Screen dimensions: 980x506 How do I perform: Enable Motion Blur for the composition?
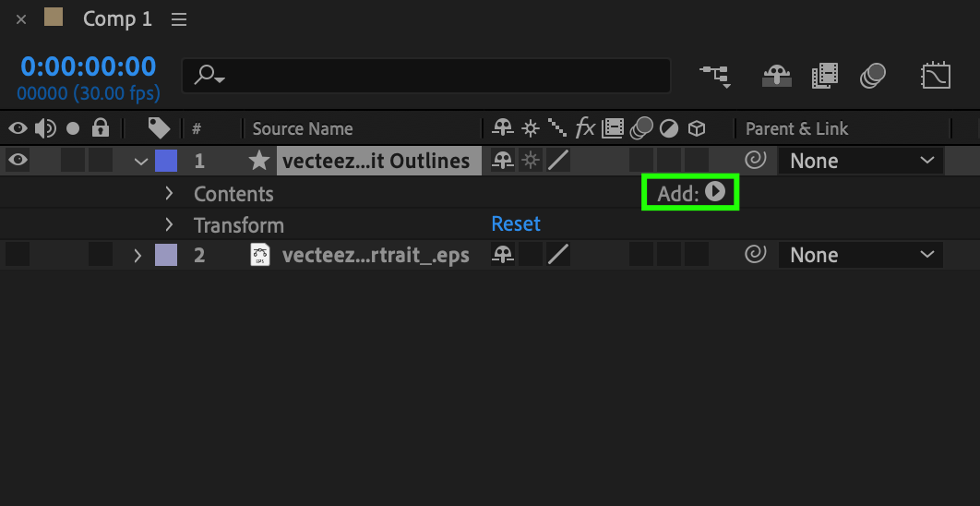coord(873,76)
